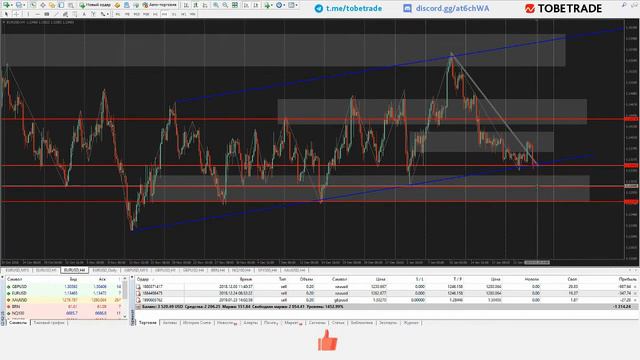Switch timeframe to M1
This screenshot has height=360, width=640.
(x=118, y=14)
